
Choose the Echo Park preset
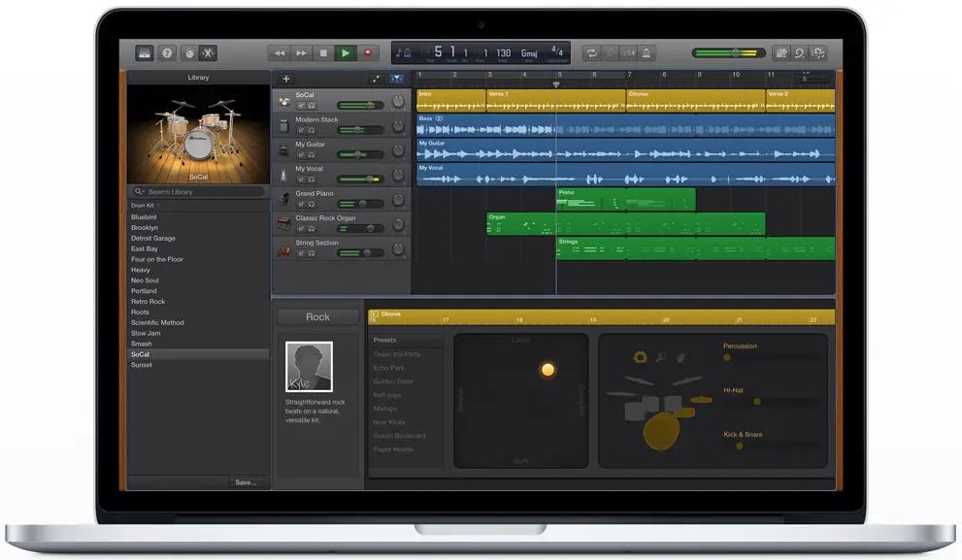point(390,368)
